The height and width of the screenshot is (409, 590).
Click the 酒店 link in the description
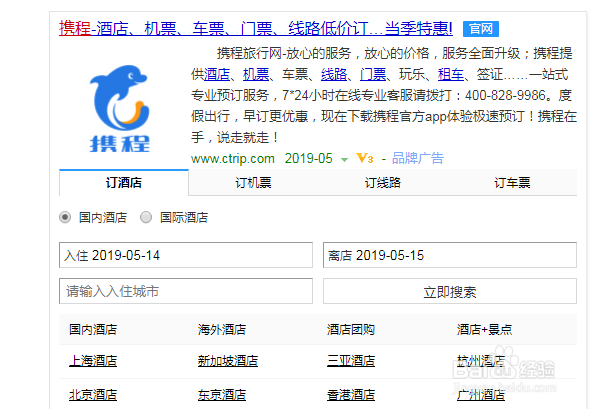[x=217, y=75]
